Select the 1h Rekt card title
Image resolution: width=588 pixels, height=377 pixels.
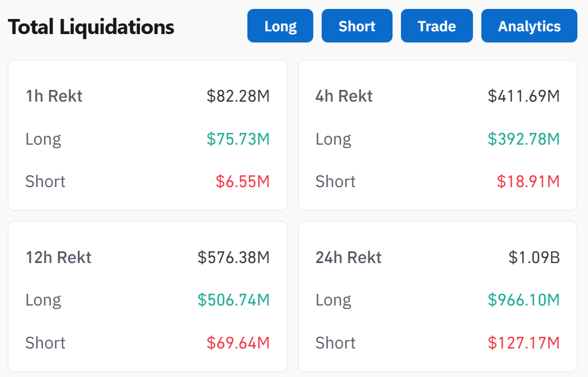pyautogui.click(x=54, y=96)
